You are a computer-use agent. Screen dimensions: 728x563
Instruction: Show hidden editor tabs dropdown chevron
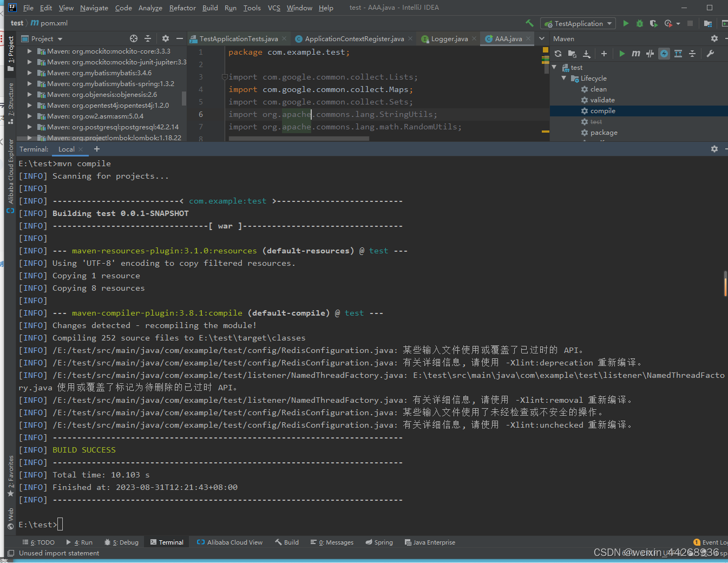click(542, 38)
